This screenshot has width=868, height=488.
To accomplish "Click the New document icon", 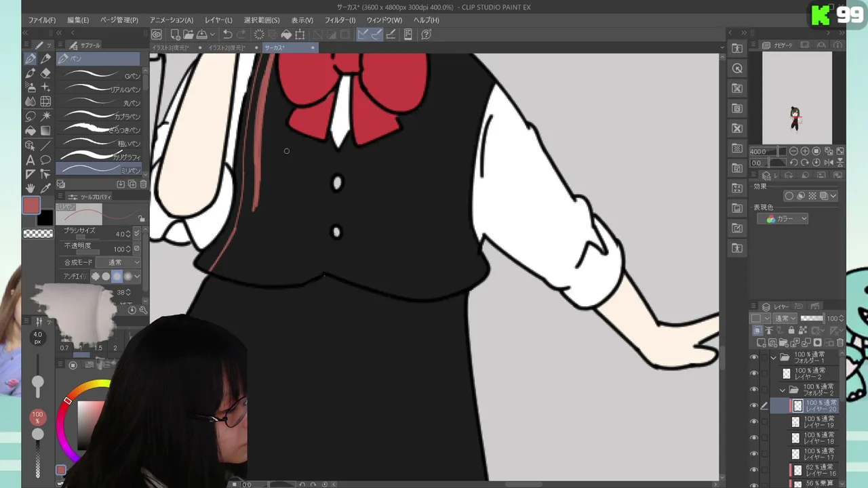I will click(x=175, y=35).
